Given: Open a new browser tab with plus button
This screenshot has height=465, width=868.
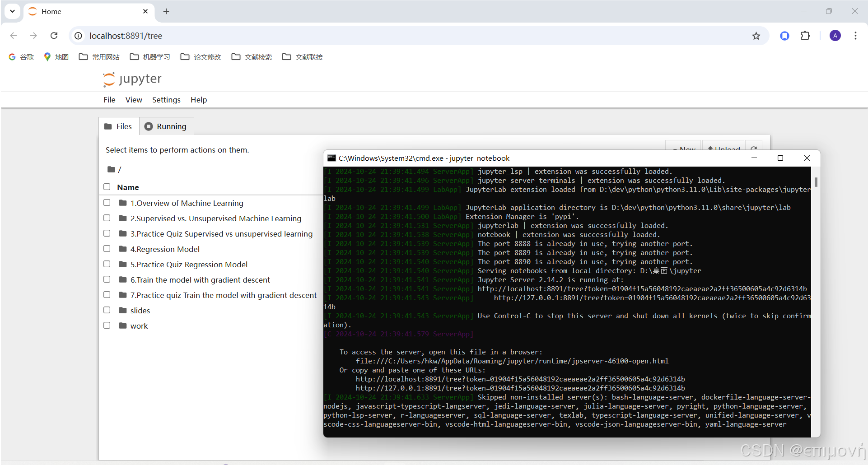Looking at the screenshot, I should tap(166, 11).
